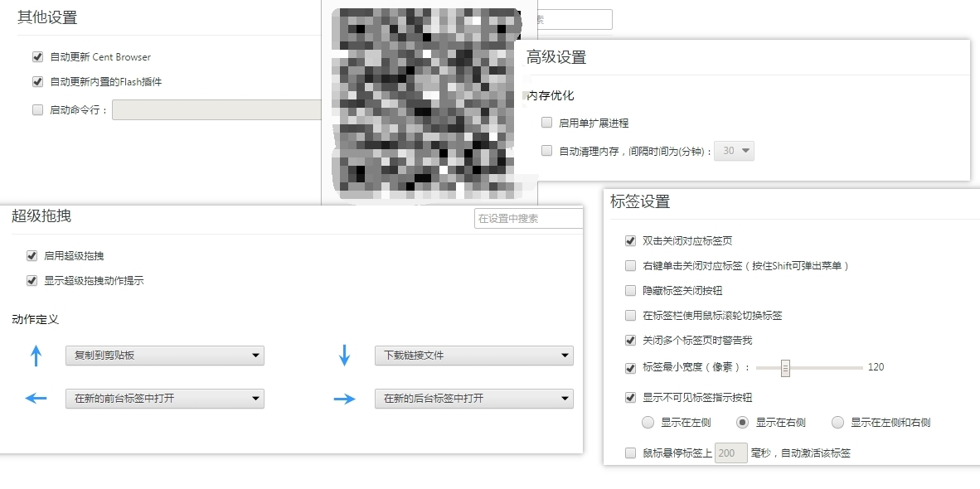
Task: Click the 高级设置 heading
Action: [556, 57]
